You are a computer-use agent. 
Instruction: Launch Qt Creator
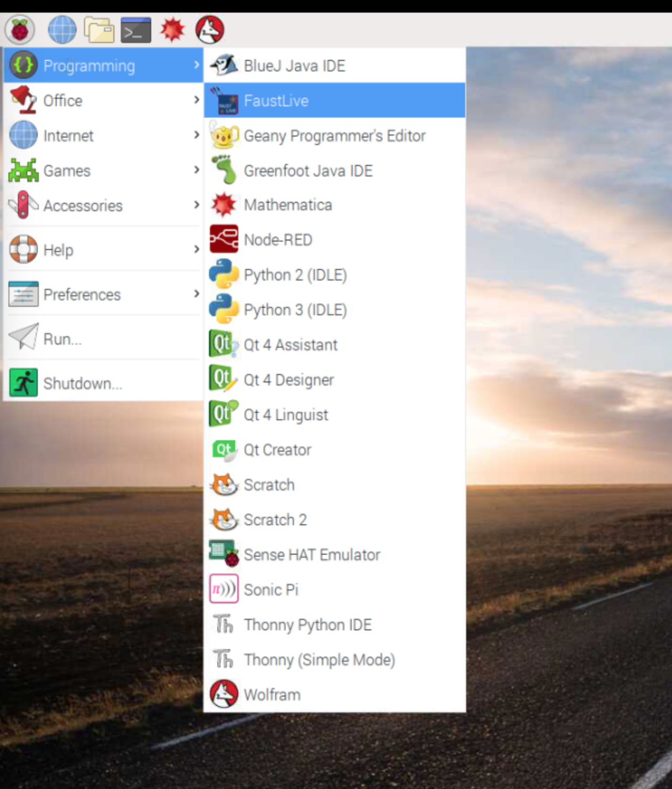pyautogui.click(x=334, y=450)
